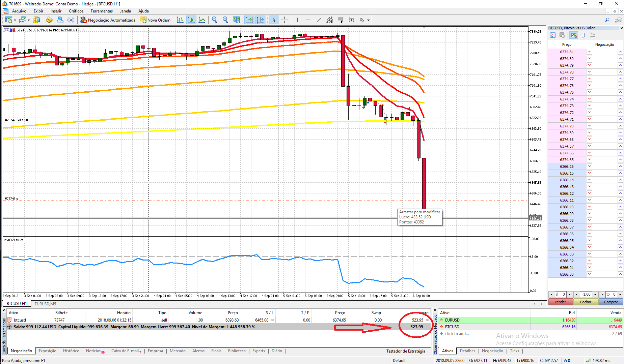Click red down arrow beside price 6374.81

[589, 52]
